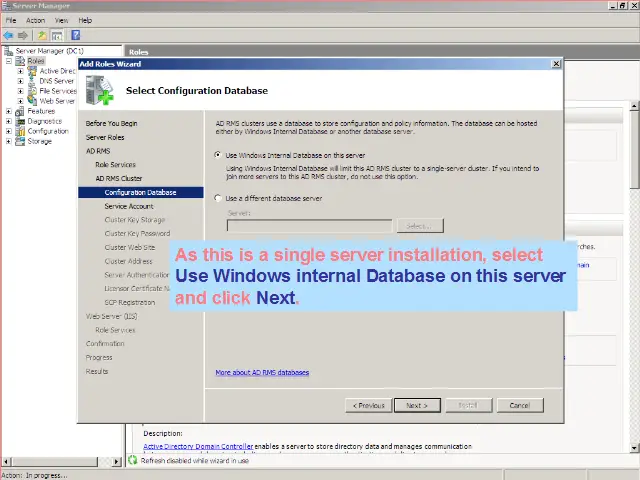Expand the Configuration tree node
This screenshot has width=640, height=480.
click(x=9, y=131)
